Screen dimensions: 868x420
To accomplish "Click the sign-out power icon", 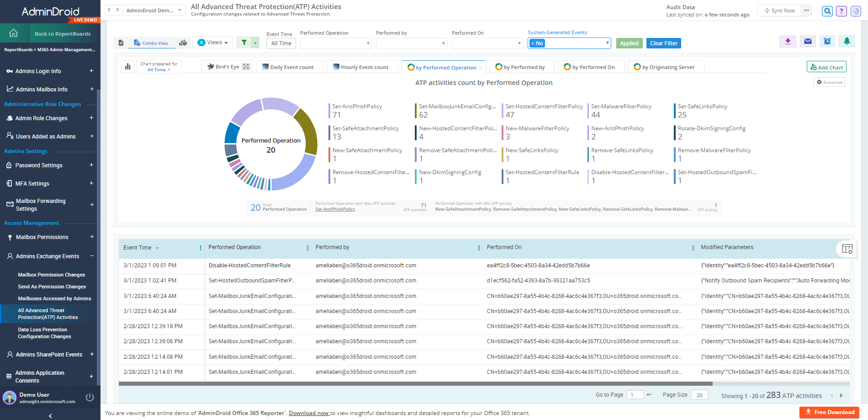I will point(90,398).
